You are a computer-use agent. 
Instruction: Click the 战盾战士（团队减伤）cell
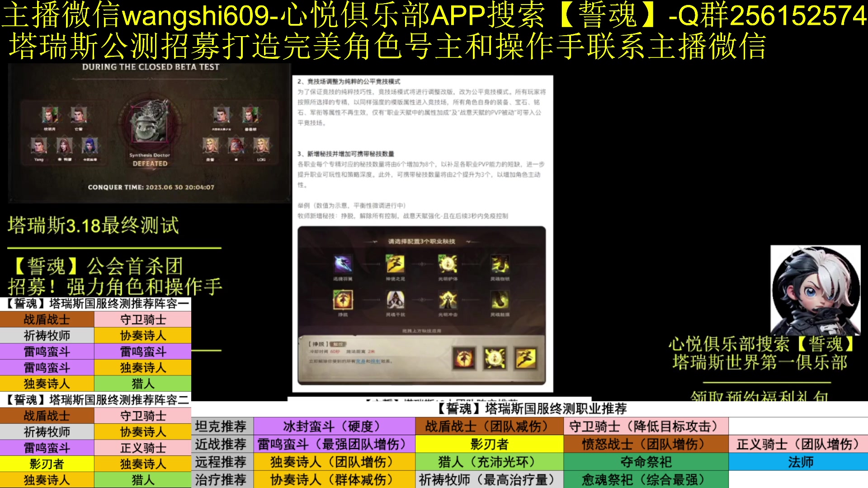[490, 427]
